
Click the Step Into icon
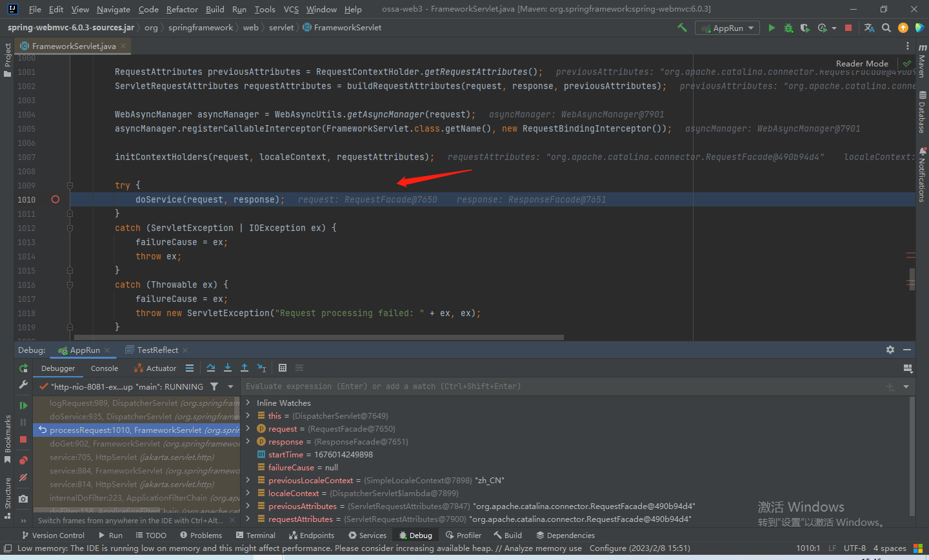[228, 368]
